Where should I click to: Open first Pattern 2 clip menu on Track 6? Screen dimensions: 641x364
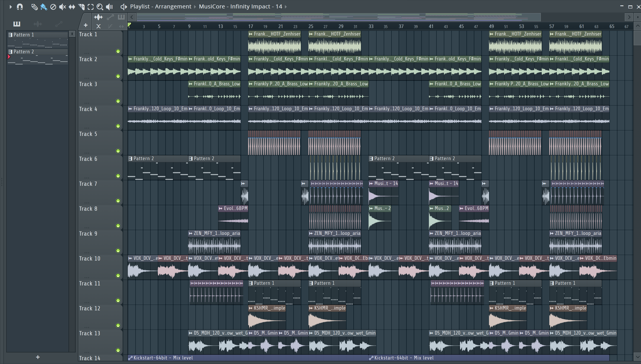point(130,158)
